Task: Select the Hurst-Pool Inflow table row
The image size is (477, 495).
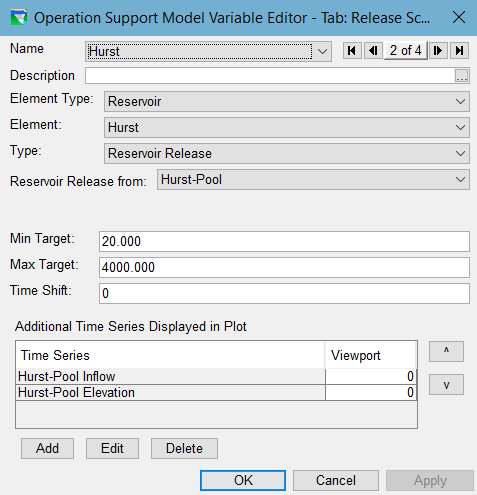Action: (216, 376)
